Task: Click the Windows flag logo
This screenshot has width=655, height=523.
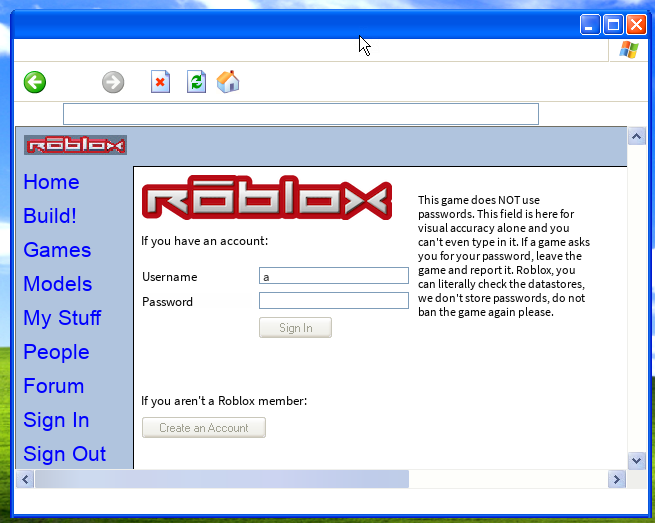Action: 629,50
